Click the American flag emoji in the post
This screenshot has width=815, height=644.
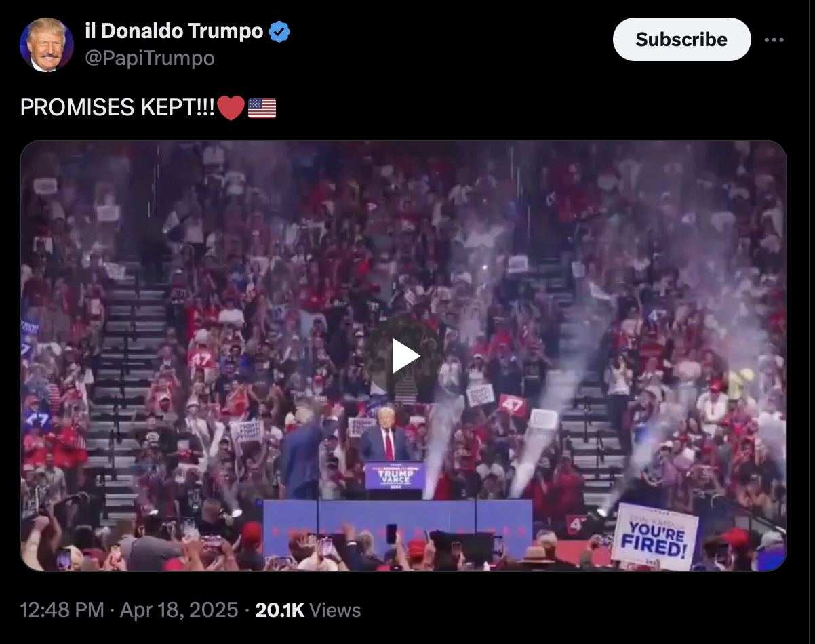point(262,108)
